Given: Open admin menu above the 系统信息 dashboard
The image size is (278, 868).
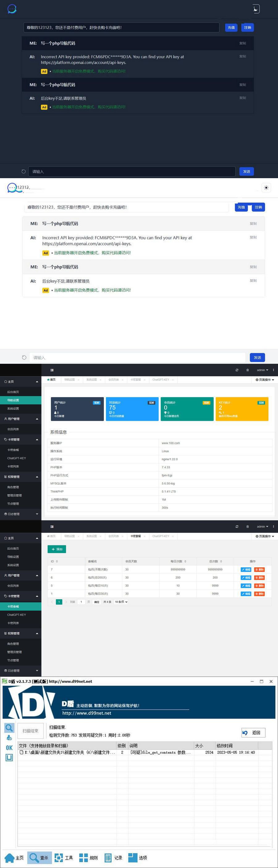Looking at the screenshot, I should click(263, 370).
